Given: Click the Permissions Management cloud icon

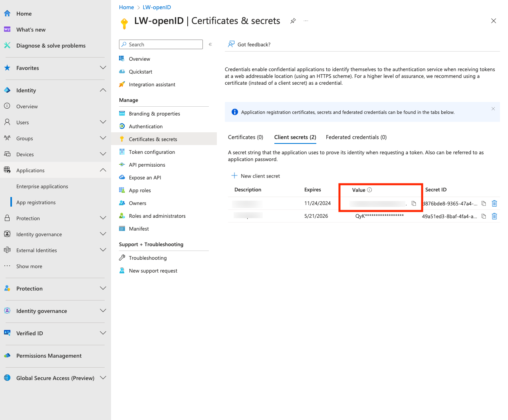Looking at the screenshot, I should coord(7,355).
